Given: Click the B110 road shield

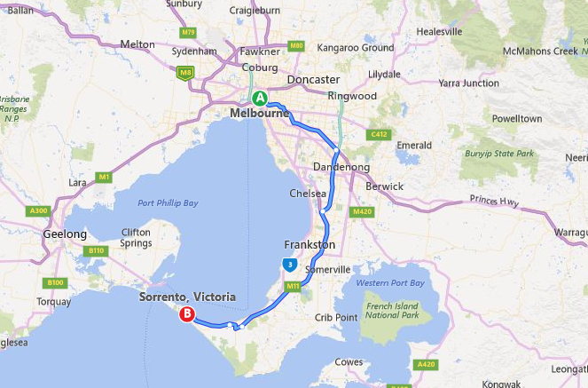Looking at the screenshot, I should pos(96,250).
